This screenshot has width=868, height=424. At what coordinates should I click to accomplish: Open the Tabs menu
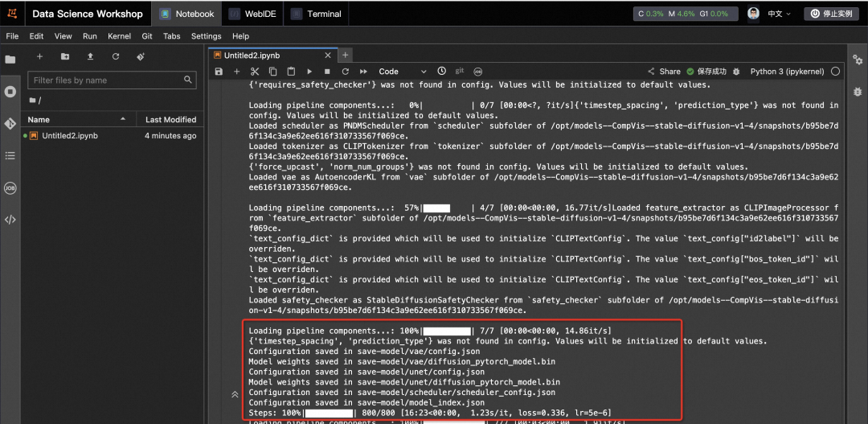pos(172,36)
